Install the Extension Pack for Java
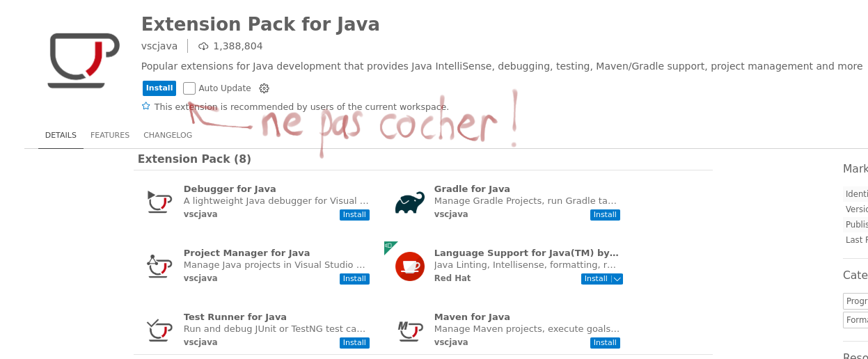This screenshot has height=359, width=868. point(159,88)
